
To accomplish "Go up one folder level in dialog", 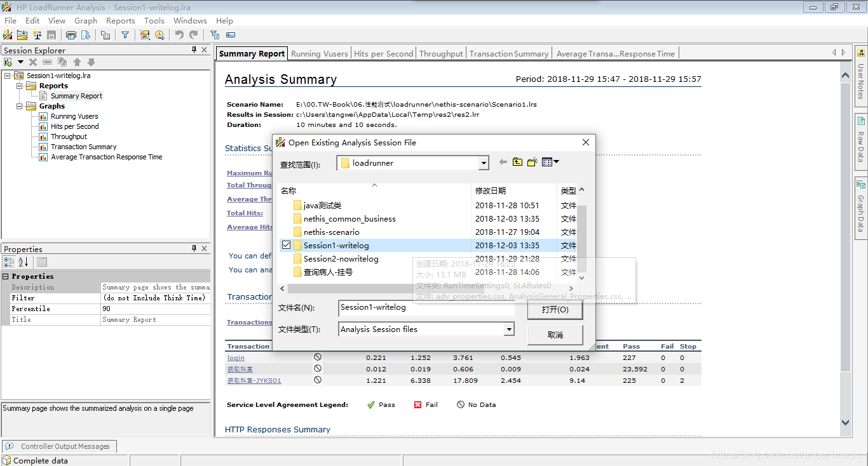I will (x=518, y=163).
